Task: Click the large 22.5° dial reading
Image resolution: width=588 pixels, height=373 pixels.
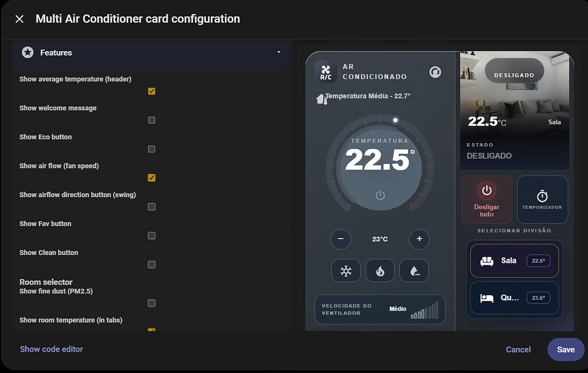Action: point(380,160)
